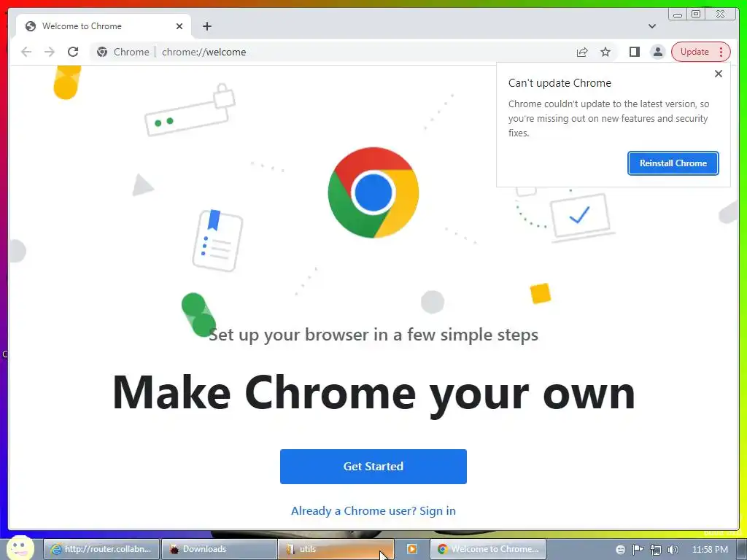Click the large Chrome logo
This screenshot has width=747, height=560.
373,192
